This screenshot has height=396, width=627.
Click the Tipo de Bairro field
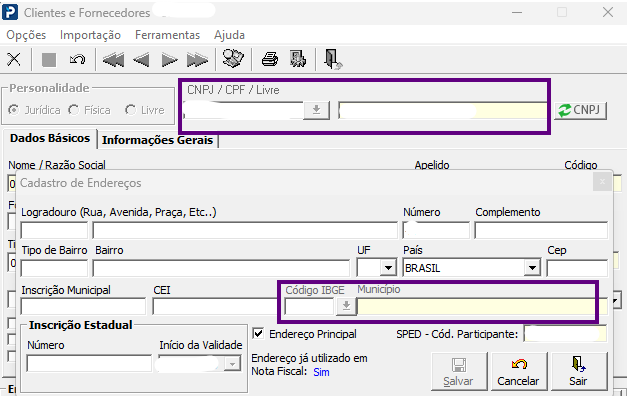click(x=54, y=268)
